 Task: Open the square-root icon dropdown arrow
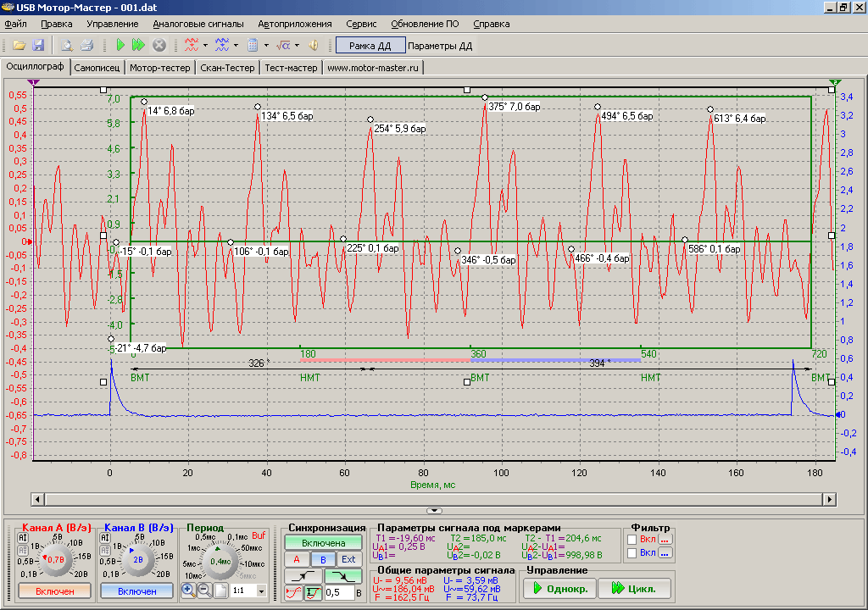(x=297, y=46)
